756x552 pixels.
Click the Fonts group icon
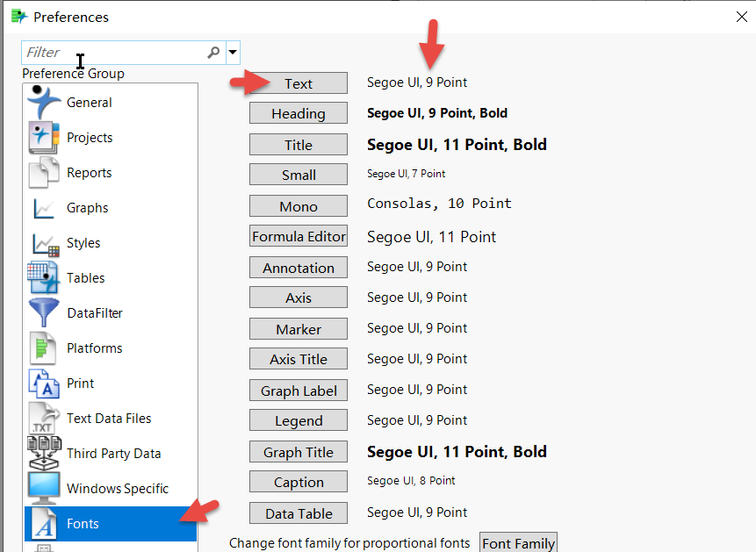click(x=44, y=524)
